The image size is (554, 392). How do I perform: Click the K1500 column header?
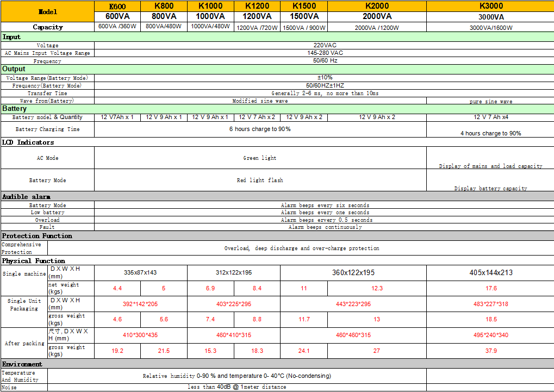304,6
